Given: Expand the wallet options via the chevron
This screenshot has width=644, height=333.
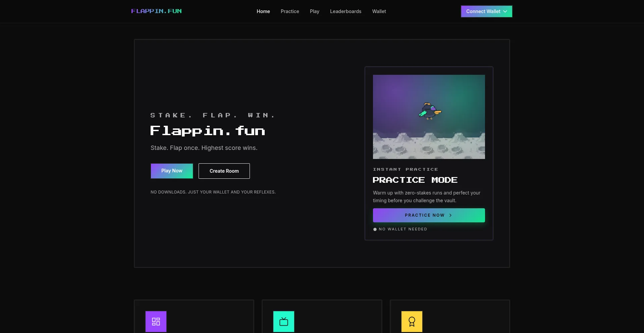Looking at the screenshot, I should (505, 11).
